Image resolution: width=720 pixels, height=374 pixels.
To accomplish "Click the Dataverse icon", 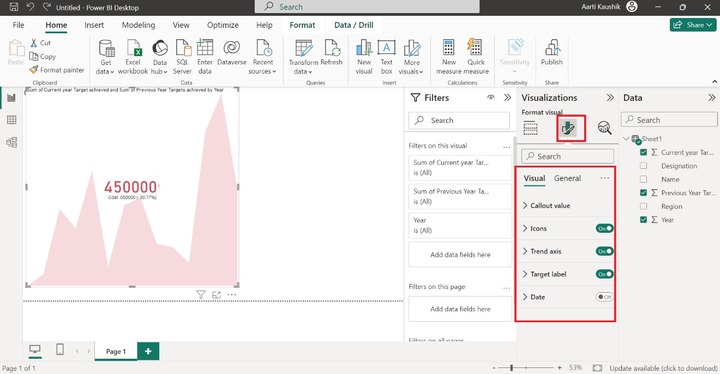I will pos(231,48).
